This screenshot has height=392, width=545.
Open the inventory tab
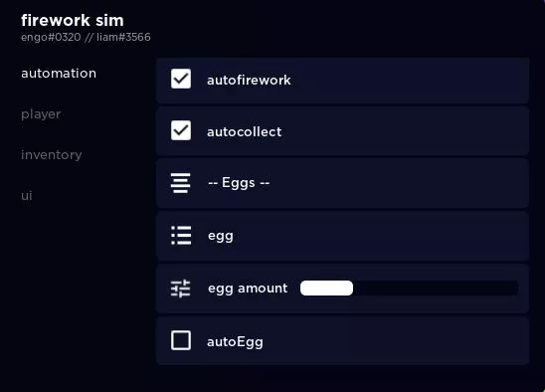coord(52,155)
